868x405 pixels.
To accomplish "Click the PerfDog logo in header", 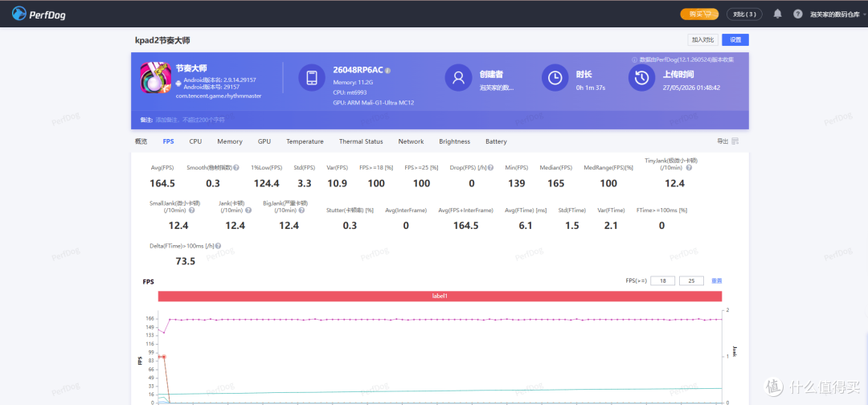I will [39, 14].
